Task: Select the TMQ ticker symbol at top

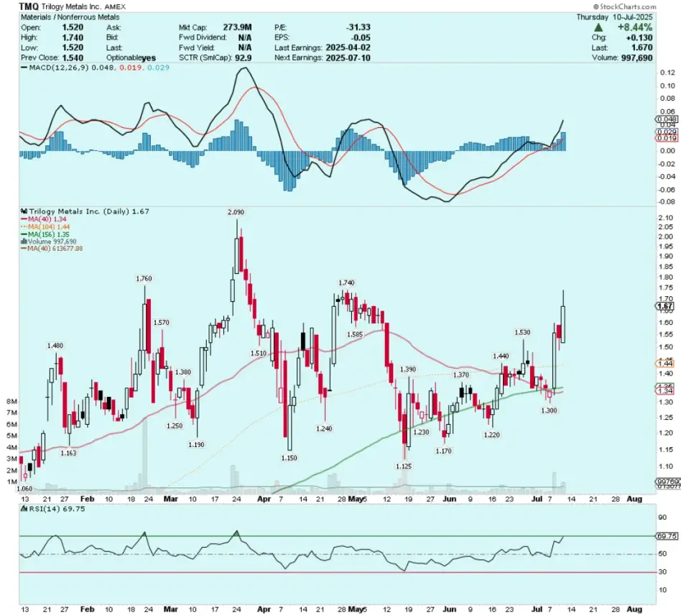Action: 29,6
